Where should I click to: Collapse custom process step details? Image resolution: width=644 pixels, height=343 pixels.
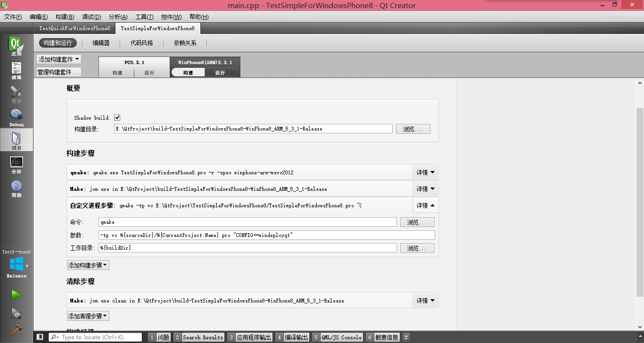click(425, 205)
